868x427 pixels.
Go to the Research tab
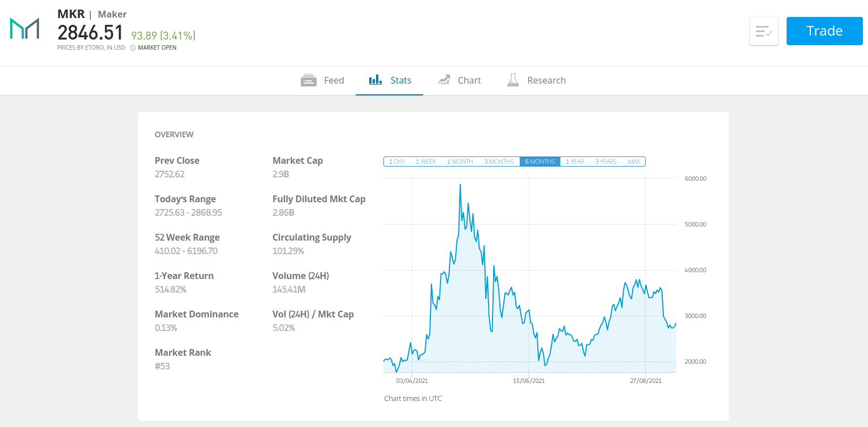point(536,80)
